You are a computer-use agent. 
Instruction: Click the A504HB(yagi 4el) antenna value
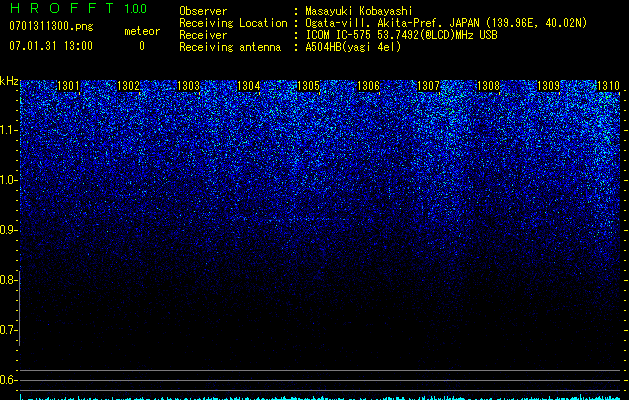[353, 47]
